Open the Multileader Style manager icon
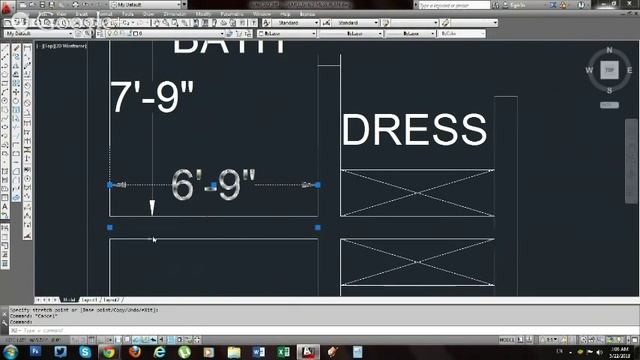Image resolution: width=640 pixels, height=360 pixels. click(x=445, y=23)
